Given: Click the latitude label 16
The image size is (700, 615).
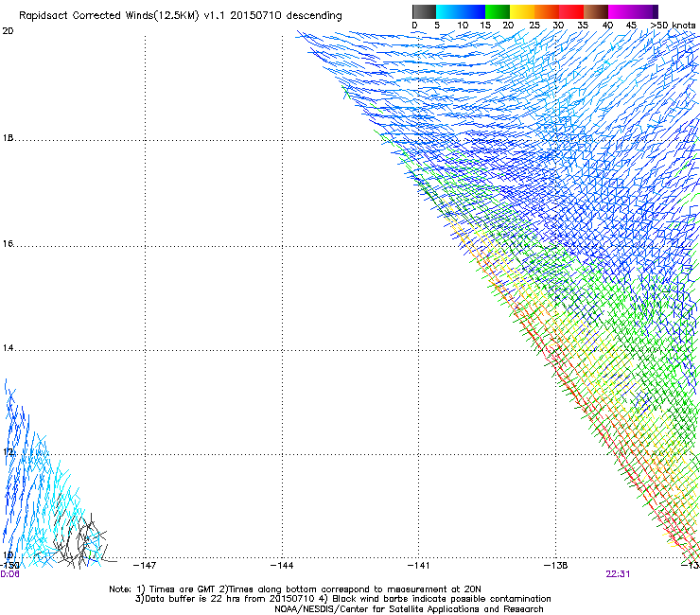Looking at the screenshot, I should click(8, 244).
